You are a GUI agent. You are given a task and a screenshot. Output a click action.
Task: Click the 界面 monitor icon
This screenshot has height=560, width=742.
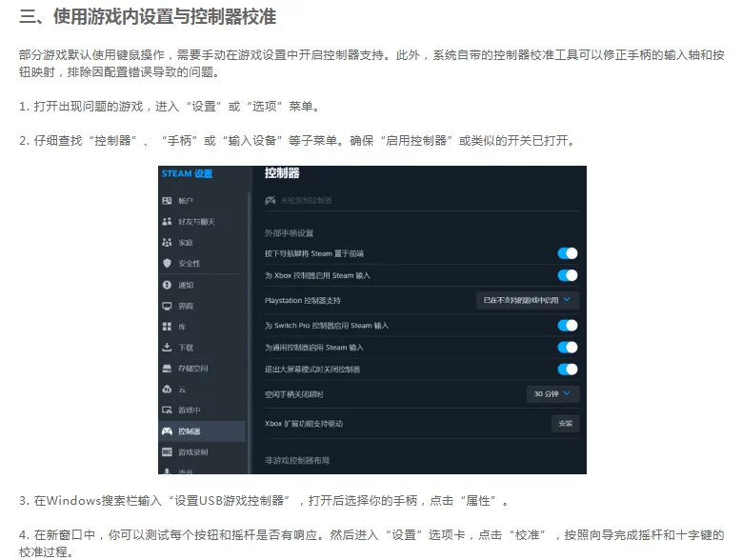pyautogui.click(x=167, y=306)
